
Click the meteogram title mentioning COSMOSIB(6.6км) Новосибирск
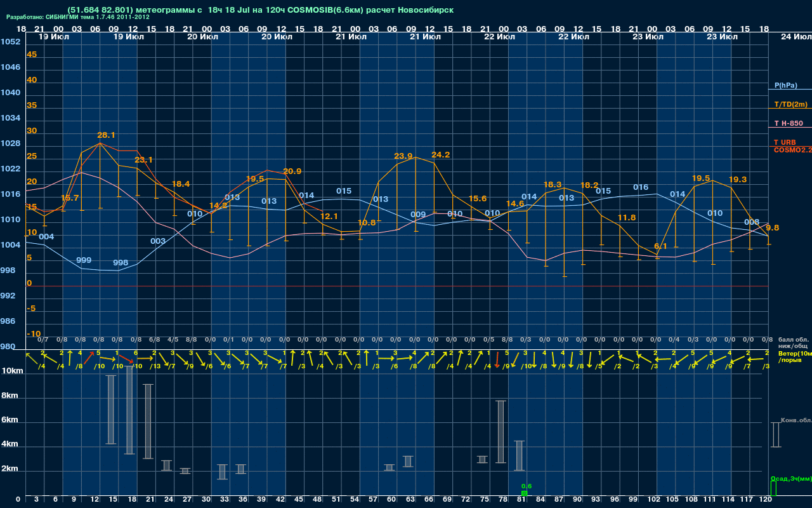coord(260,10)
